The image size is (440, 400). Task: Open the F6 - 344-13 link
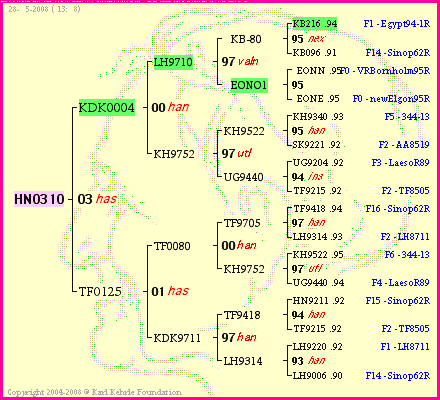pos(407,255)
